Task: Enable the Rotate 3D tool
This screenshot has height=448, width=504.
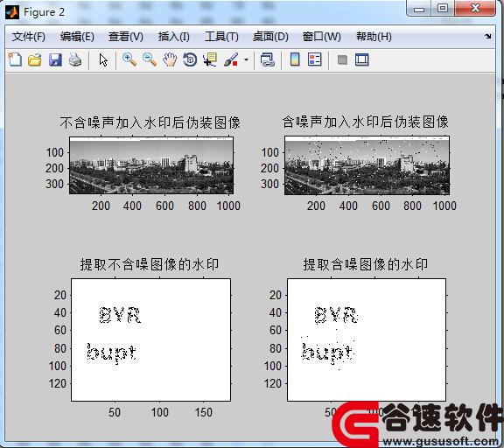Action: coord(190,59)
